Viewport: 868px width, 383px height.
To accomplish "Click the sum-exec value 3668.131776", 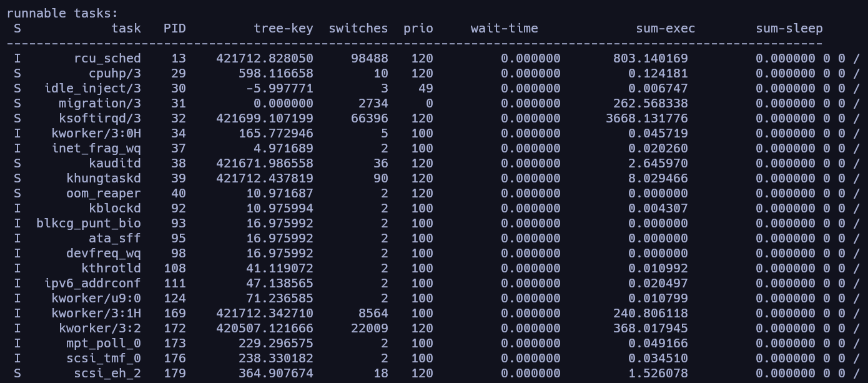I will pos(647,118).
